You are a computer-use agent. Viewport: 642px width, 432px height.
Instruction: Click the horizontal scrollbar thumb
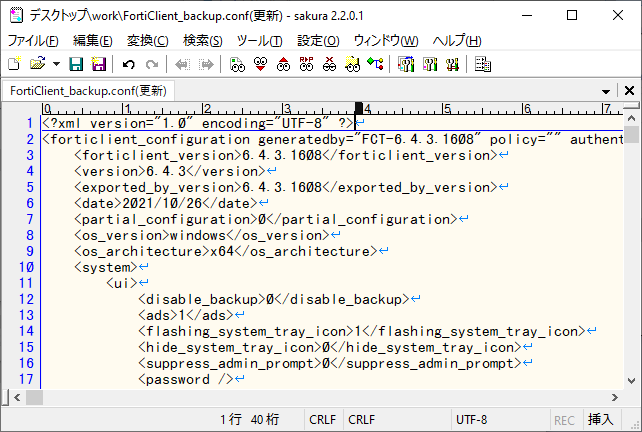(x=34, y=397)
